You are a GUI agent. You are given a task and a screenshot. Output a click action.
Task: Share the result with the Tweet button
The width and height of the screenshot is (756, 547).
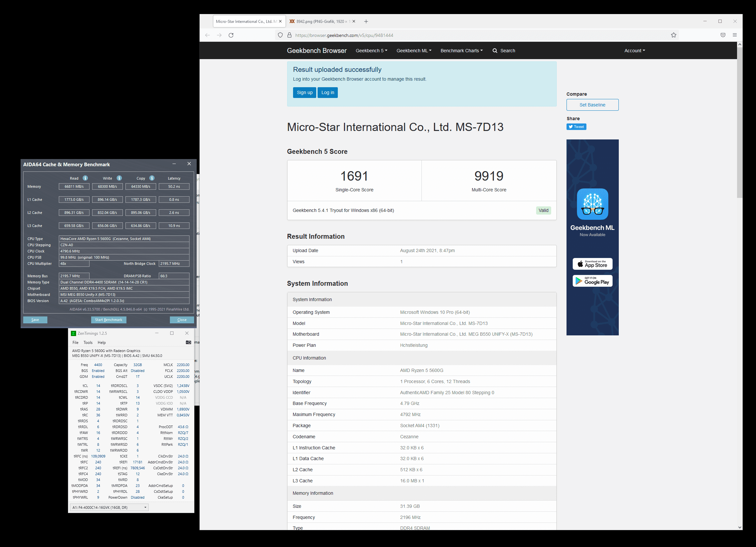tap(576, 127)
